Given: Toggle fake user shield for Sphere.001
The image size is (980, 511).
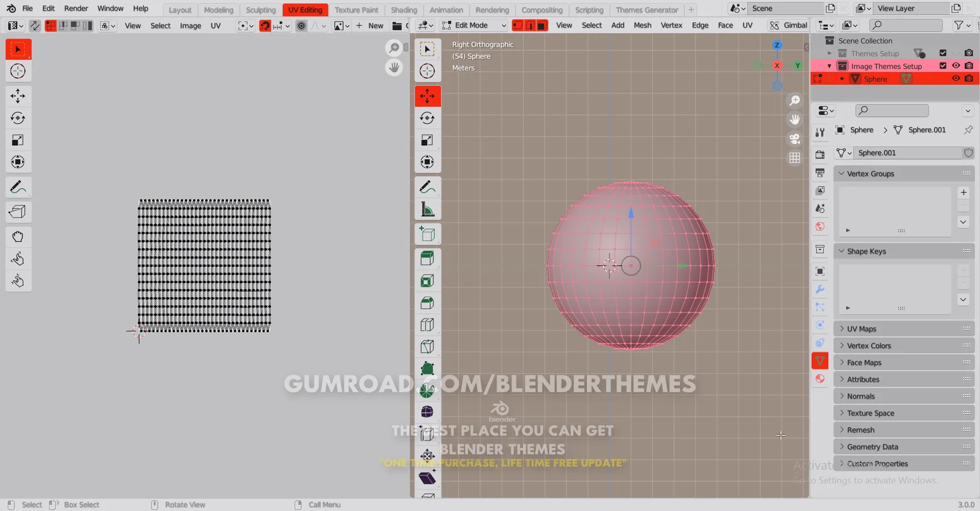Looking at the screenshot, I should click(x=968, y=153).
